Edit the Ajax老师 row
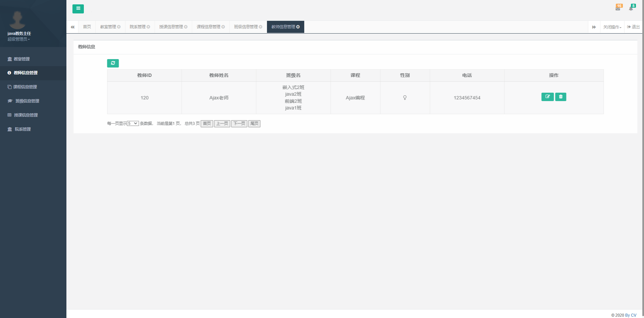644x318 pixels. coord(547,97)
